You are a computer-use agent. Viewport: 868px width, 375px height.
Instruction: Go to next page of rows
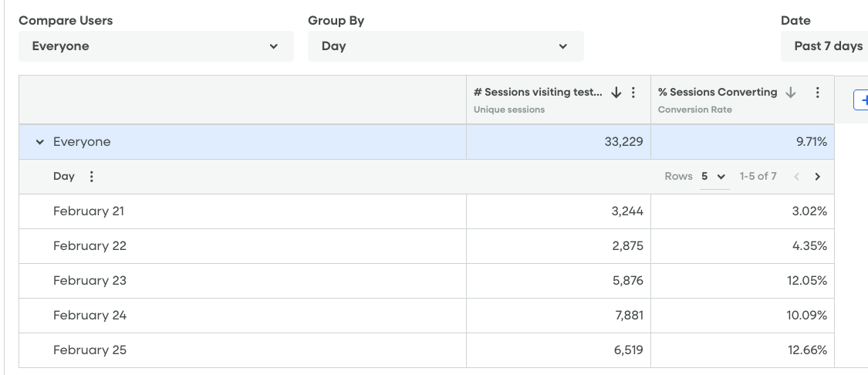818,177
